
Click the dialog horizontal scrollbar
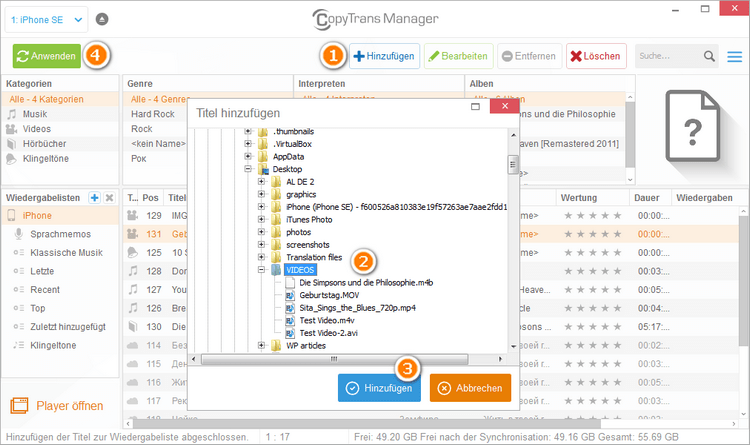tap(334, 359)
